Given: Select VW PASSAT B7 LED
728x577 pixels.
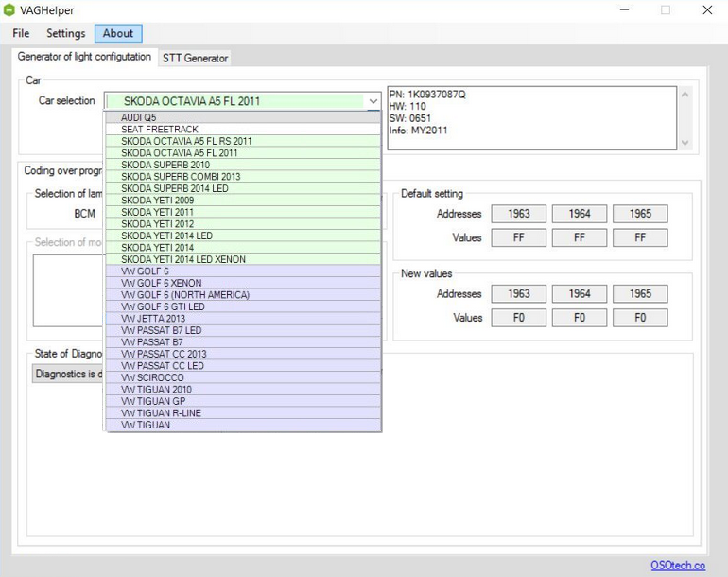Looking at the screenshot, I should 243,330.
